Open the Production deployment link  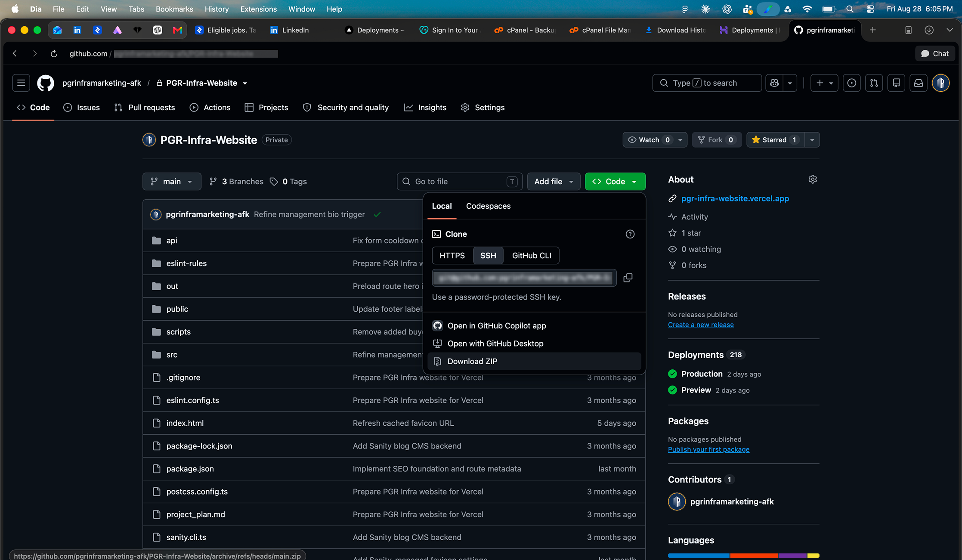[702, 374]
